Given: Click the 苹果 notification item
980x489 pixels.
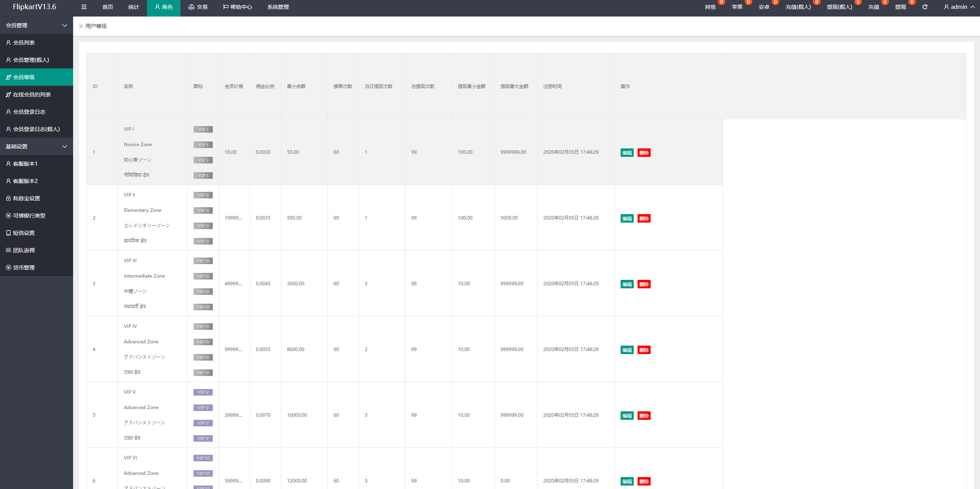Looking at the screenshot, I should pos(737,7).
